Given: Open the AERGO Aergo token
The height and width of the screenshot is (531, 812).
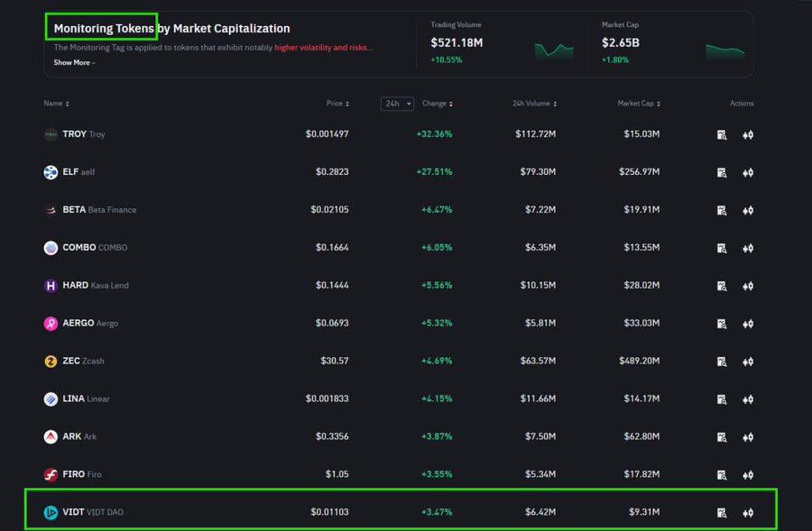Looking at the screenshot, I should coord(90,323).
